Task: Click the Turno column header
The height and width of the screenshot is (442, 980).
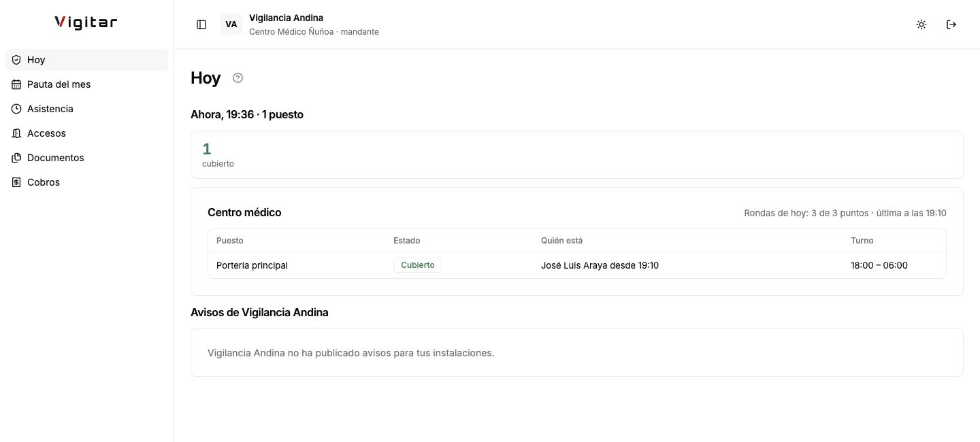Action: 862,241
